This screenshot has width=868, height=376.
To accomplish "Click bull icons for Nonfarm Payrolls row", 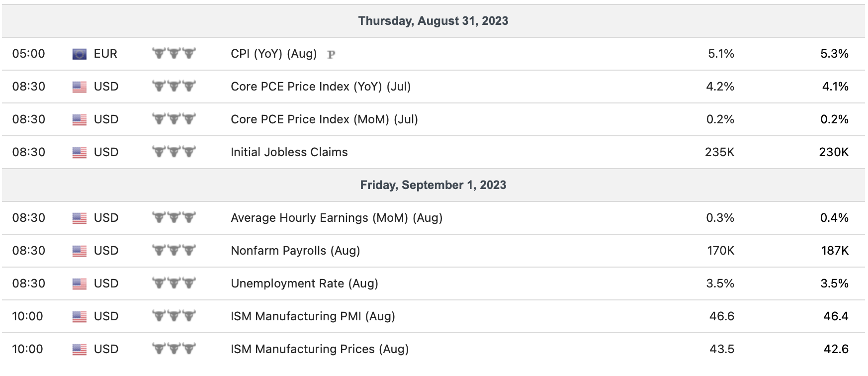I will (174, 250).
